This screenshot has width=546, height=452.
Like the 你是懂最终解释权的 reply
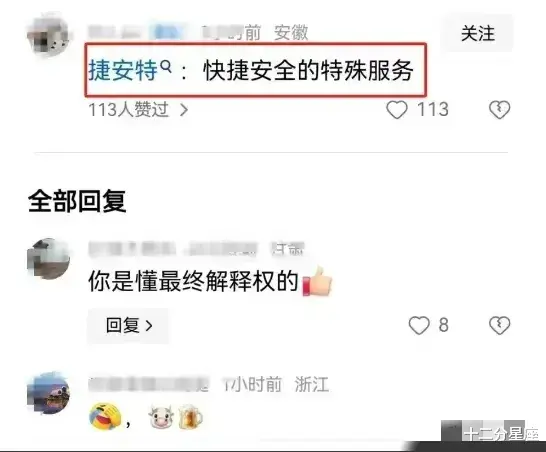point(419,325)
